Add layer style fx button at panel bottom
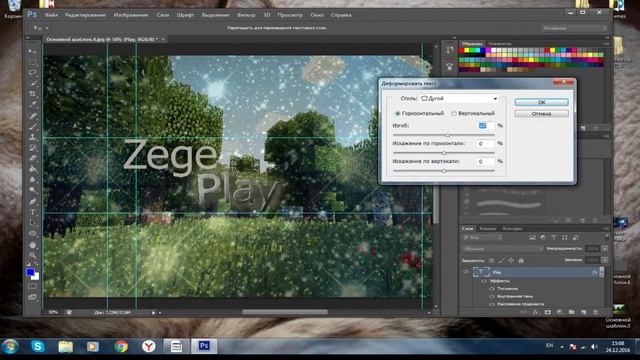 pyautogui.click(x=535, y=312)
